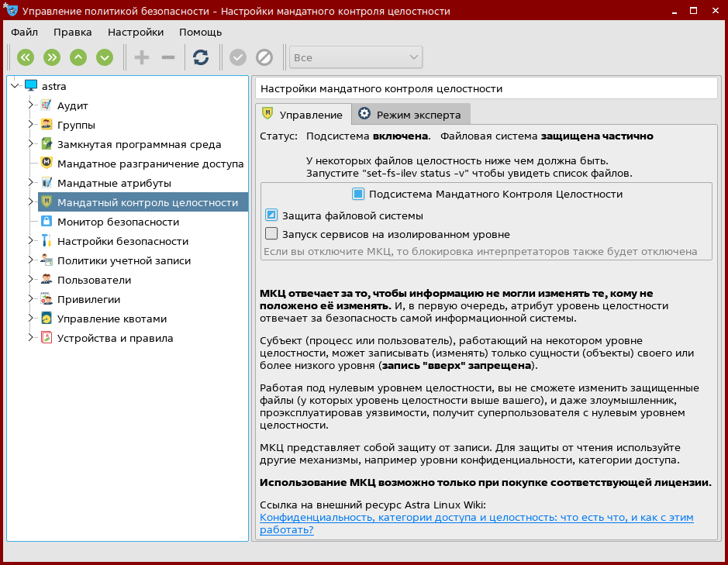The height and width of the screenshot is (565, 728).
Task: Expand the Привилегии tree node
Action: point(31,299)
